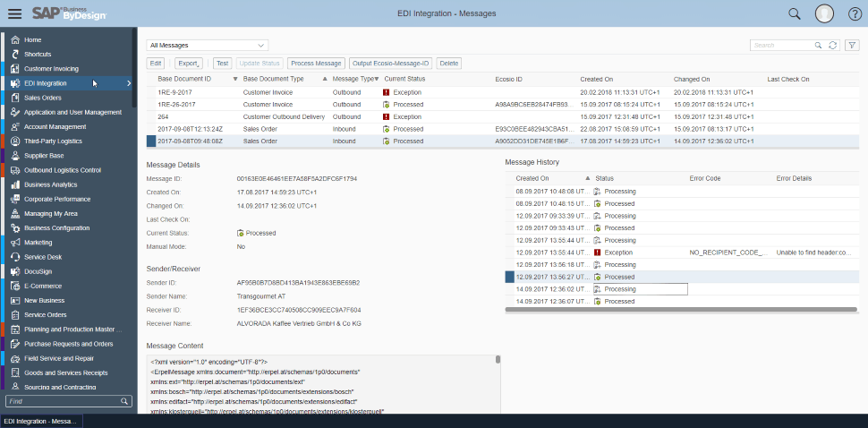The width and height of the screenshot is (868, 428).
Task: Click the Process Message button
Action: point(316,64)
